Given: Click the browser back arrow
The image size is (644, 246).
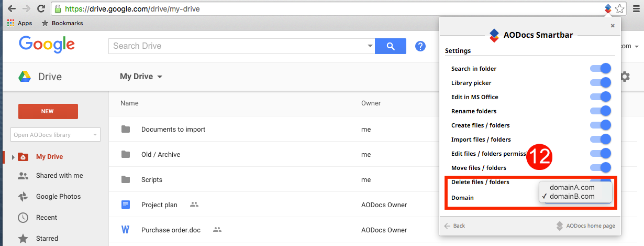Looking at the screenshot, I should pos(12,8).
